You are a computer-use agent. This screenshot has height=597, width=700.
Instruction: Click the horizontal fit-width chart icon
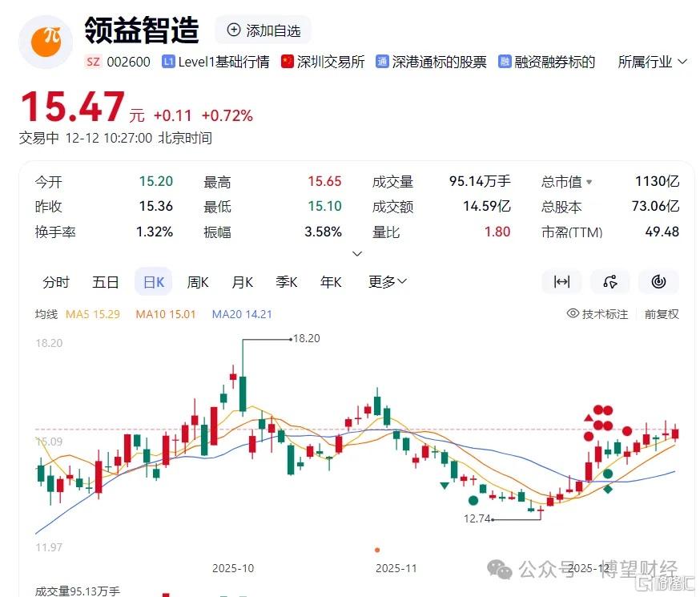tap(561, 282)
